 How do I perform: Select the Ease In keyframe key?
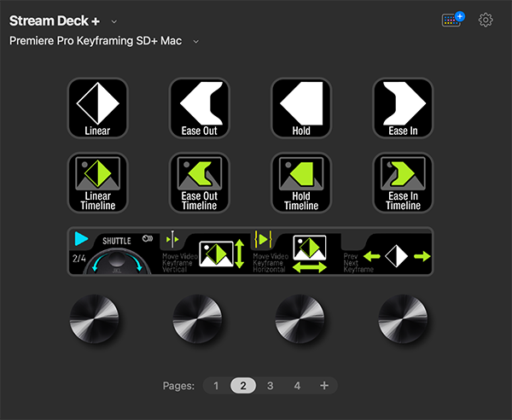403,108
